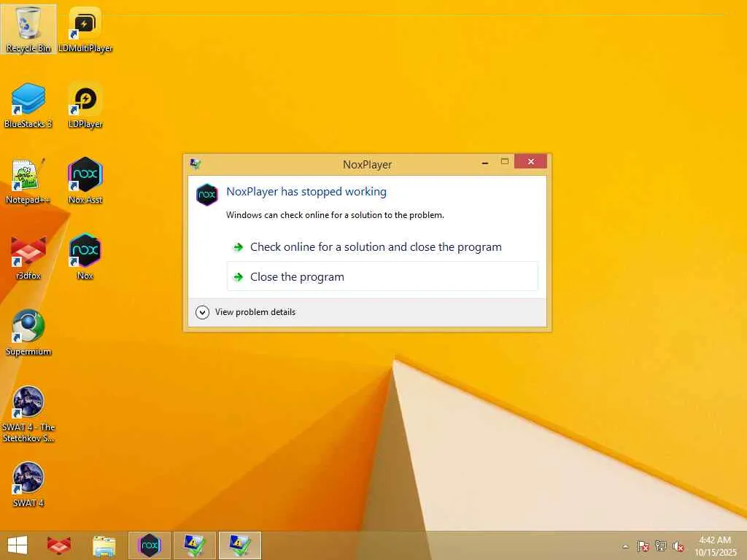Select the Nox Asst desktop shortcut
The image size is (747, 560).
pos(85,181)
